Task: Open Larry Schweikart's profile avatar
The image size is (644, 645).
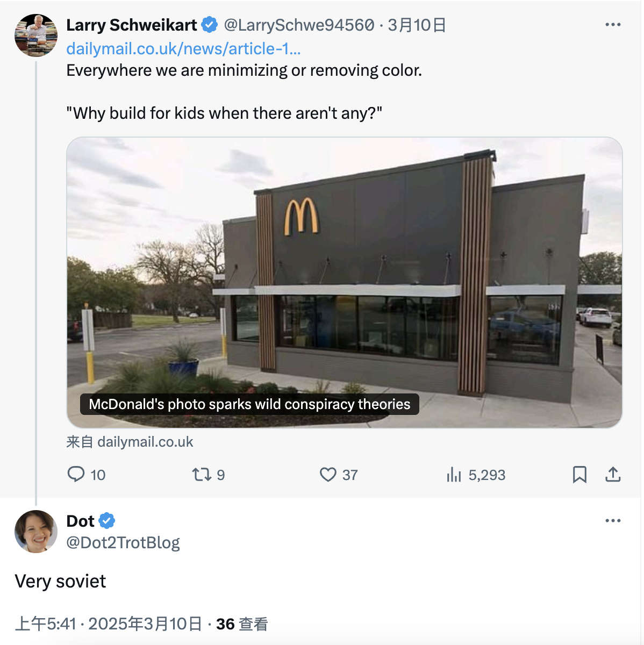Action: tap(36, 35)
